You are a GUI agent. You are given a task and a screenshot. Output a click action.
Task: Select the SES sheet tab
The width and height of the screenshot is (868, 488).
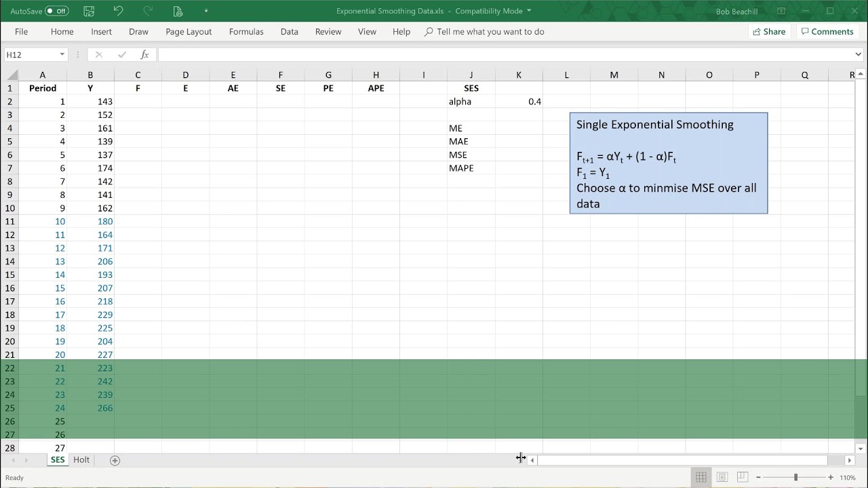(x=58, y=460)
